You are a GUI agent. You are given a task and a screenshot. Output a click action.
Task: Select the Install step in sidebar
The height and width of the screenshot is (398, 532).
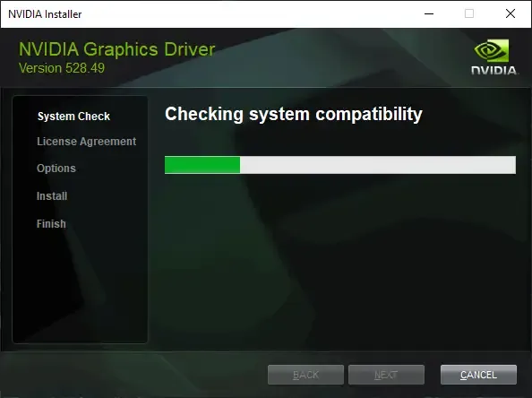(x=52, y=196)
